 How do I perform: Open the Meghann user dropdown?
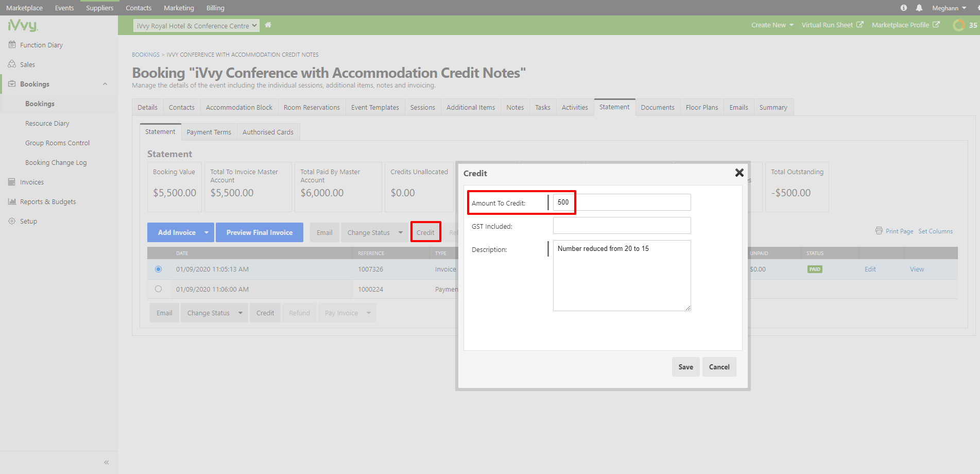[x=949, y=8]
